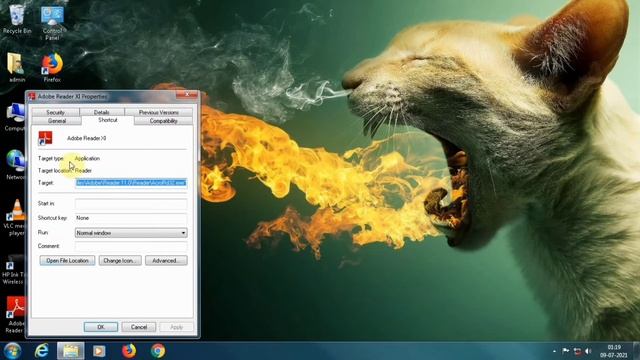Select the Adobe Reader desktop shortcut
Image resolution: width=640 pixels, height=360 pixels.
point(15,315)
